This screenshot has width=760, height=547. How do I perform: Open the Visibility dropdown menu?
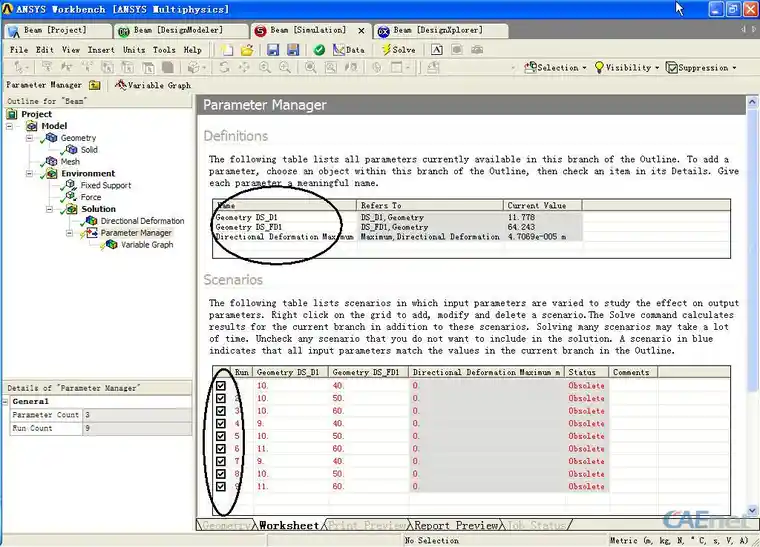pos(627,68)
